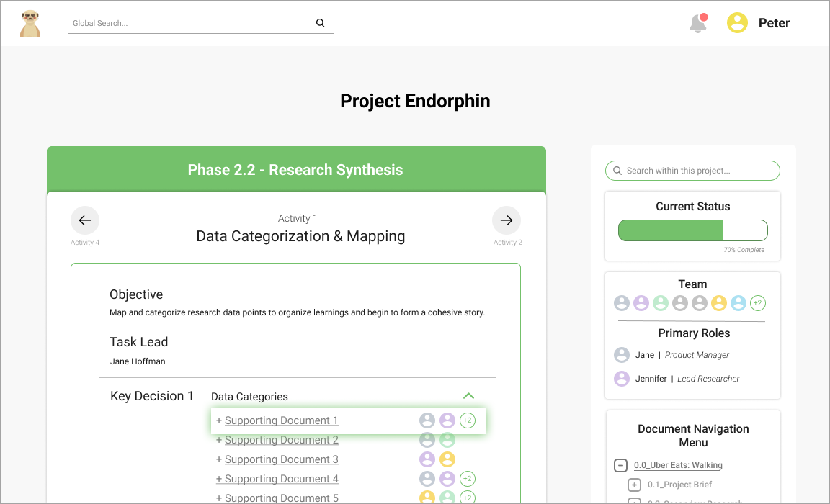The height and width of the screenshot is (504, 830).
Task: Click the +2 badge on Supporting Document 4
Action: (x=467, y=479)
